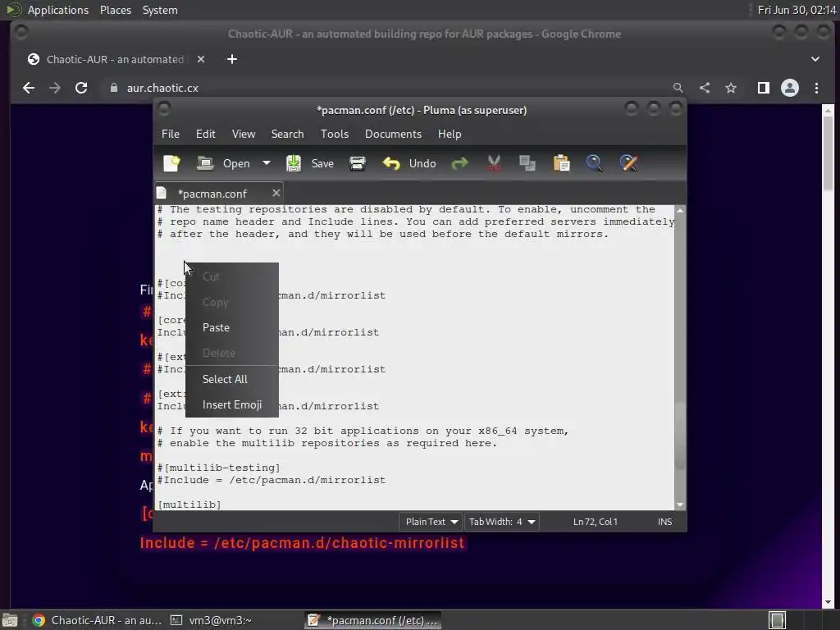Click the workspace switcher in bottom panel
Image resolution: width=840 pixels, height=630 pixels.
tap(778, 620)
